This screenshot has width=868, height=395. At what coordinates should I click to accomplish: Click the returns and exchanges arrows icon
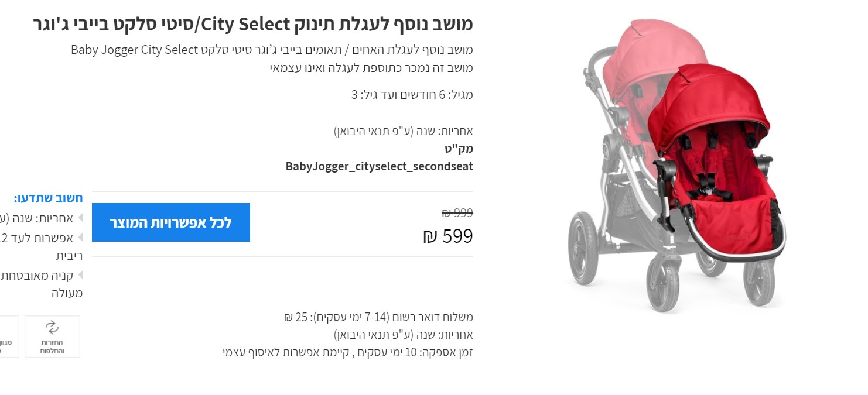click(52, 327)
